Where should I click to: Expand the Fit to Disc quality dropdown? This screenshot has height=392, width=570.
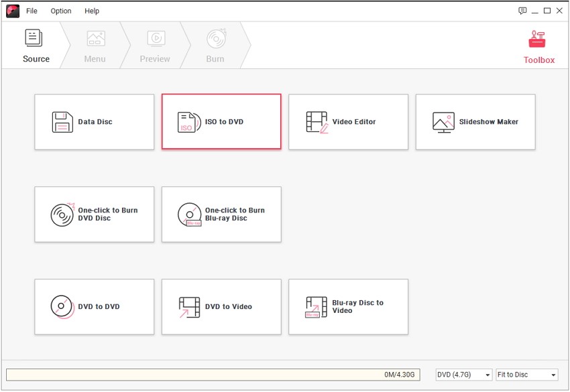[x=526, y=375]
